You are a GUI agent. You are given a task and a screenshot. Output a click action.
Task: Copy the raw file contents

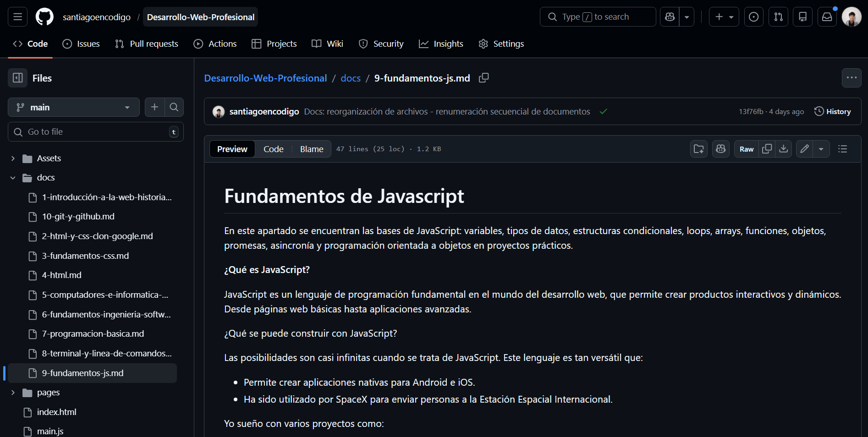tap(767, 149)
